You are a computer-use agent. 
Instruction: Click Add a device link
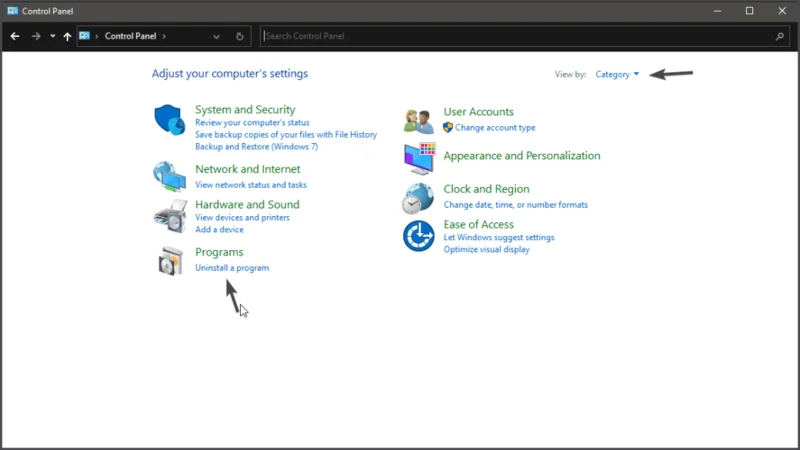pos(219,230)
